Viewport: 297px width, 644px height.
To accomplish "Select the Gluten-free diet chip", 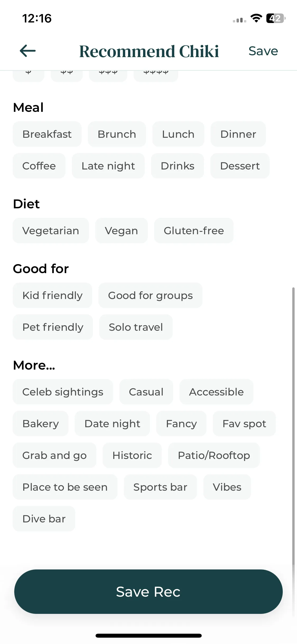I will [x=194, y=231].
